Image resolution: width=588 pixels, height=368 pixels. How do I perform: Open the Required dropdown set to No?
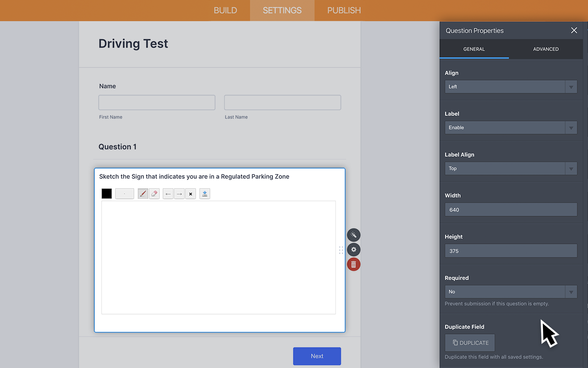(x=510, y=292)
